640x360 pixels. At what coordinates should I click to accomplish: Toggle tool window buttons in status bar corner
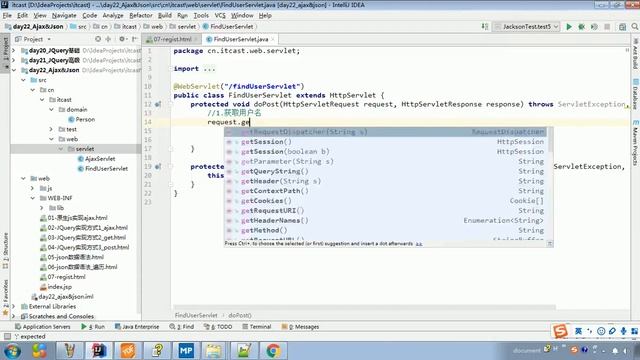coord(7,336)
